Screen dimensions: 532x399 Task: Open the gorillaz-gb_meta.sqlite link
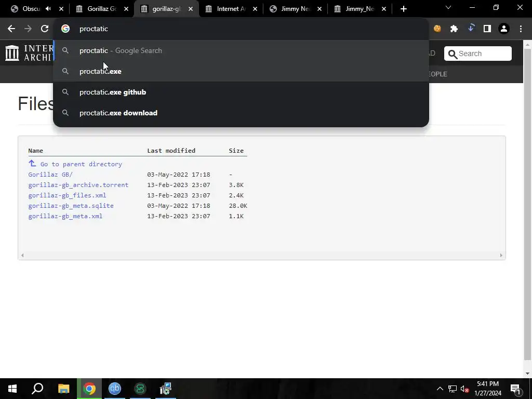[71, 206]
